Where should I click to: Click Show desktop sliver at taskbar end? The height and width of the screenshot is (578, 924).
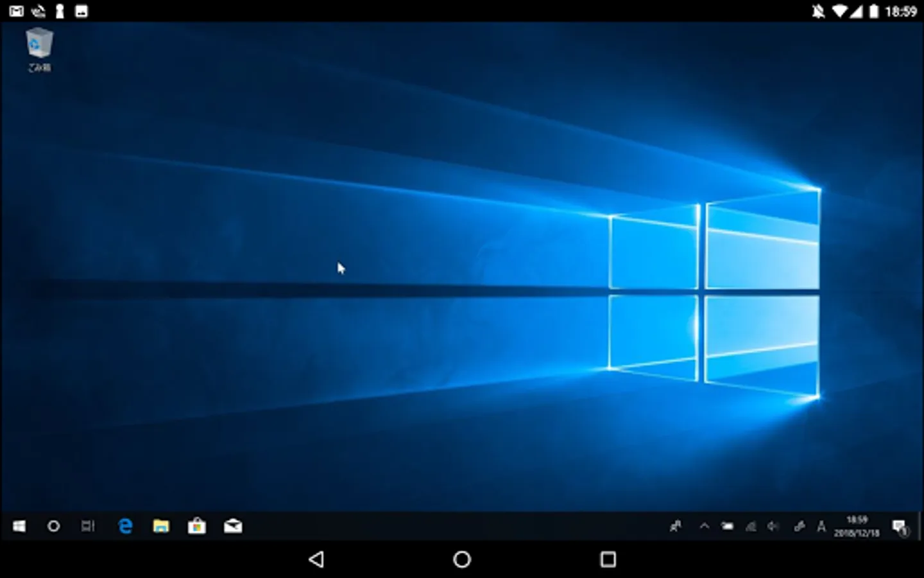[x=921, y=527]
